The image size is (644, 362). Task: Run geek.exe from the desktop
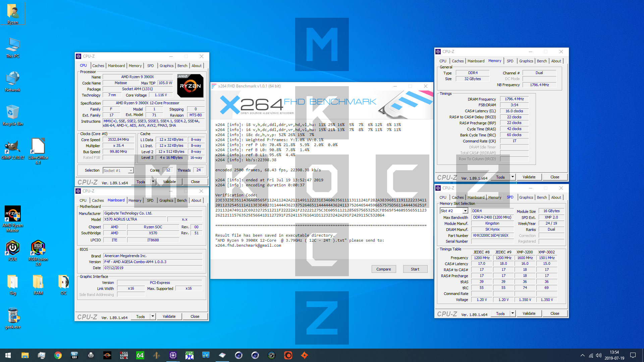coord(13,319)
